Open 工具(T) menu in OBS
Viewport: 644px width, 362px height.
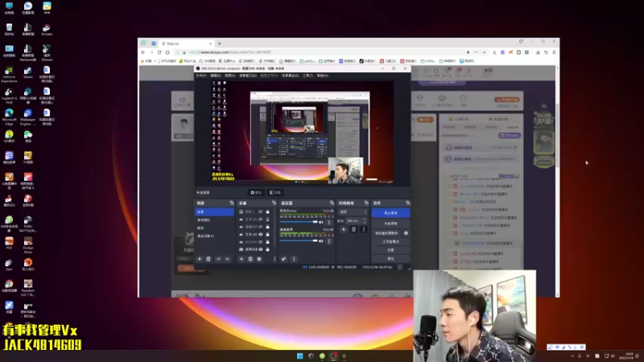308,76
